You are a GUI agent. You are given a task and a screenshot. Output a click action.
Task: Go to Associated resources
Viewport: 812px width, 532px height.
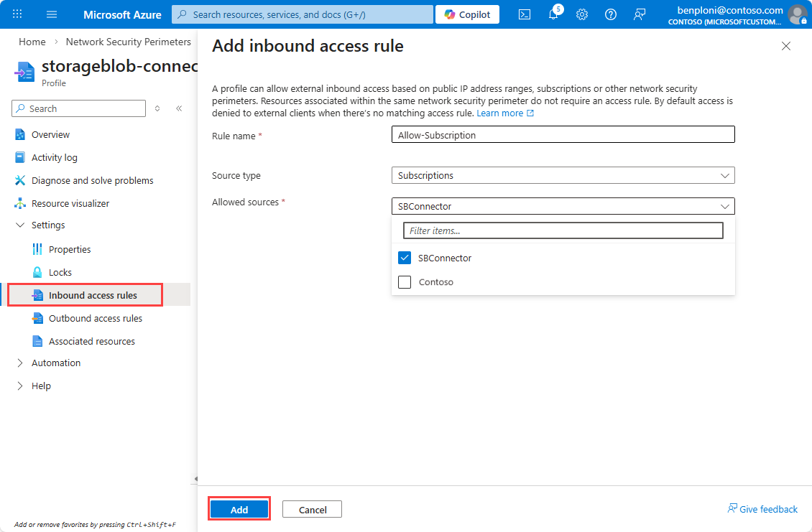click(x=91, y=341)
